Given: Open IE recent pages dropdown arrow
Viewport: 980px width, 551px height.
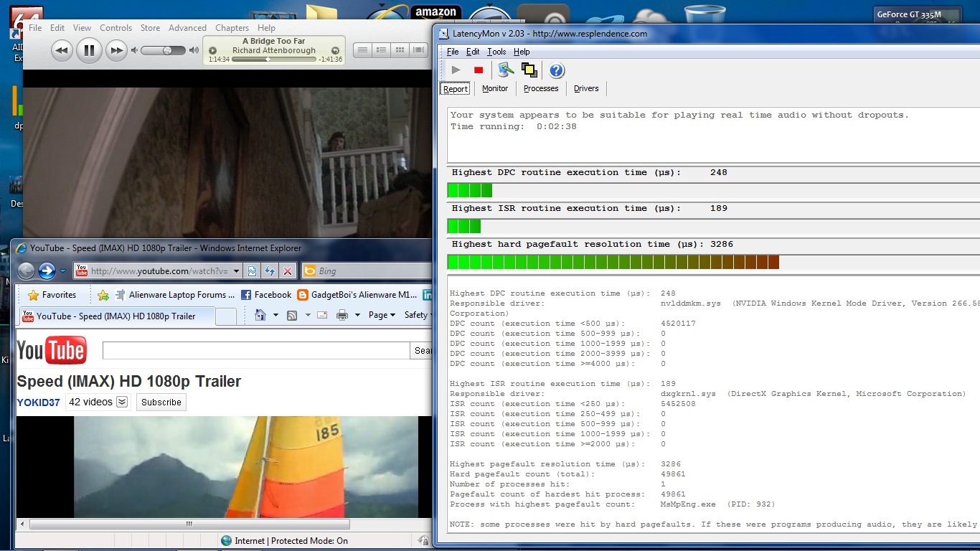Looking at the screenshot, I should tap(63, 271).
